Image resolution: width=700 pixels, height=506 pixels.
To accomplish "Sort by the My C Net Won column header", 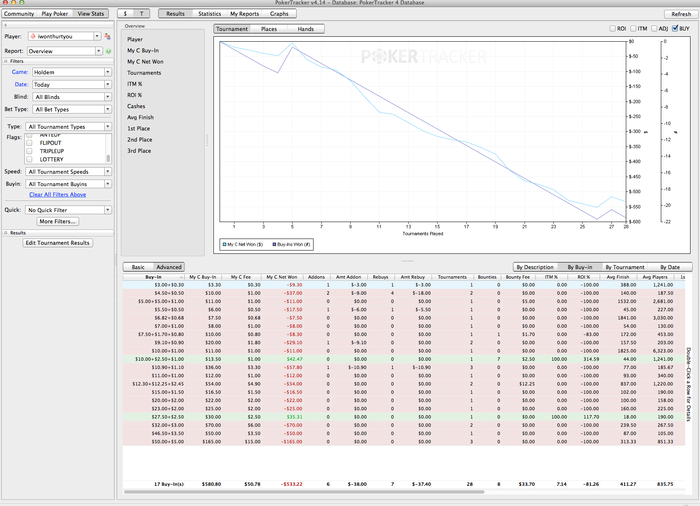I will point(282,277).
